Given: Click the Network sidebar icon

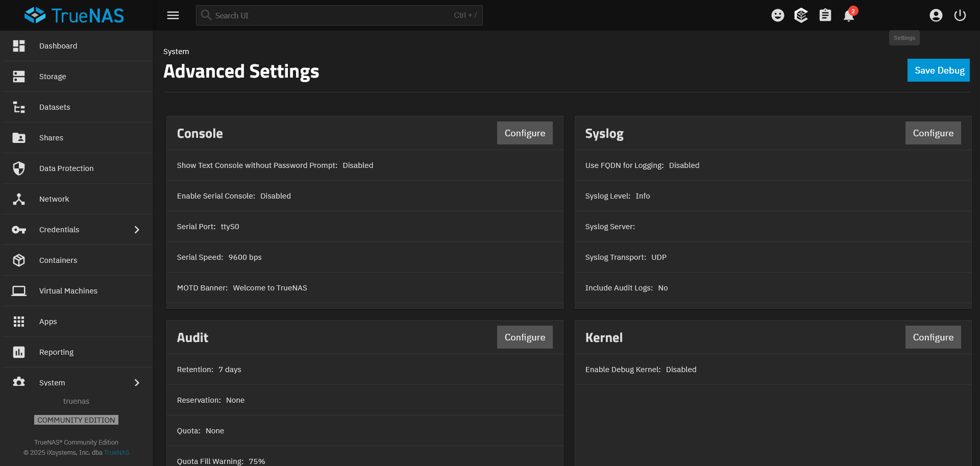Looking at the screenshot, I should pyautogui.click(x=19, y=199).
